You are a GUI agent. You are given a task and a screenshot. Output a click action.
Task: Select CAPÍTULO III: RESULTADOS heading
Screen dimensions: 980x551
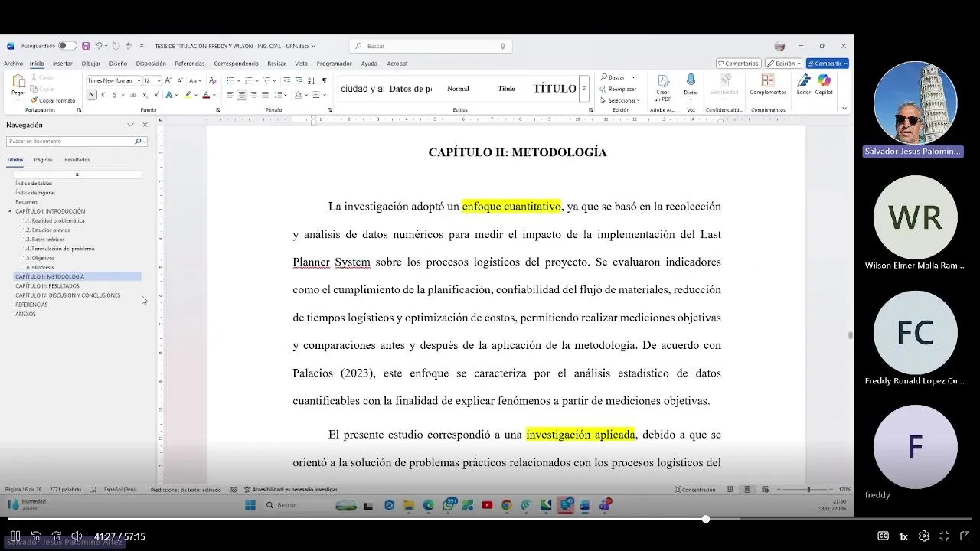point(47,286)
